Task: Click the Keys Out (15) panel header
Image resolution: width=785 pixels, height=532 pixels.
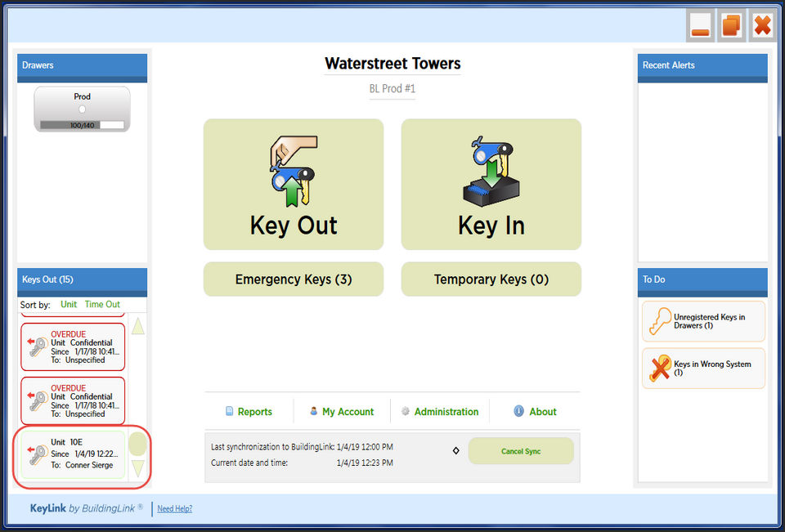Action: [x=82, y=282]
